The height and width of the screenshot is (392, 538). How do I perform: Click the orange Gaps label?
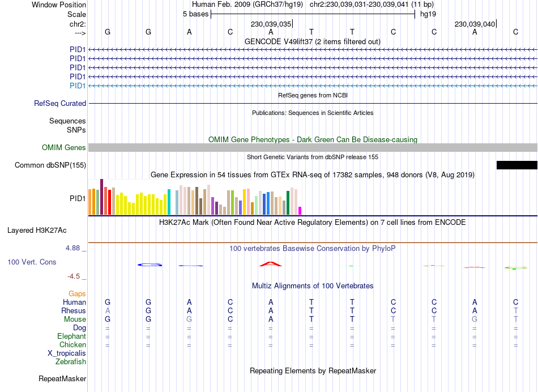click(x=77, y=294)
